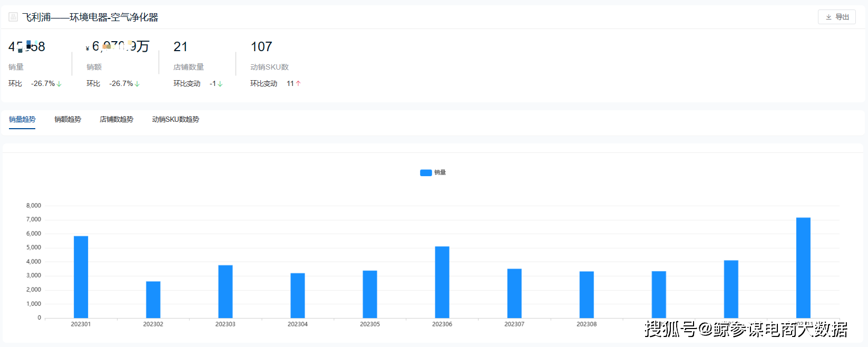Choose the 202308 bar in chart
The height and width of the screenshot is (347, 868).
pos(587,295)
